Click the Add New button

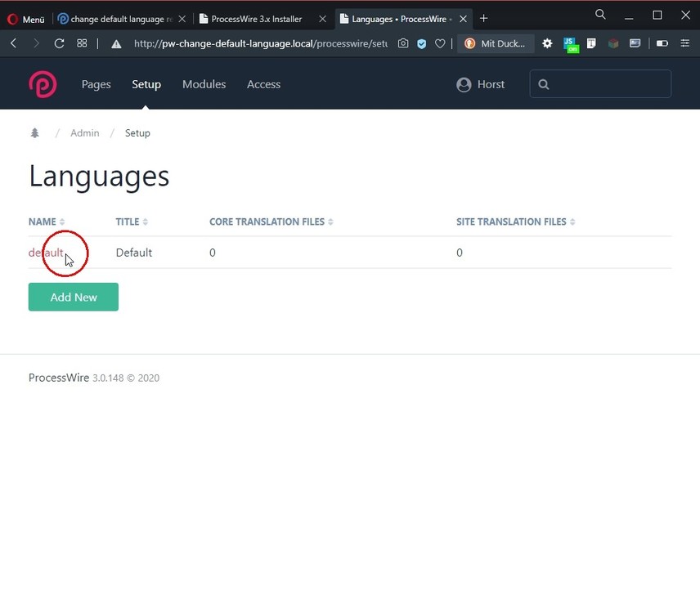pos(74,297)
